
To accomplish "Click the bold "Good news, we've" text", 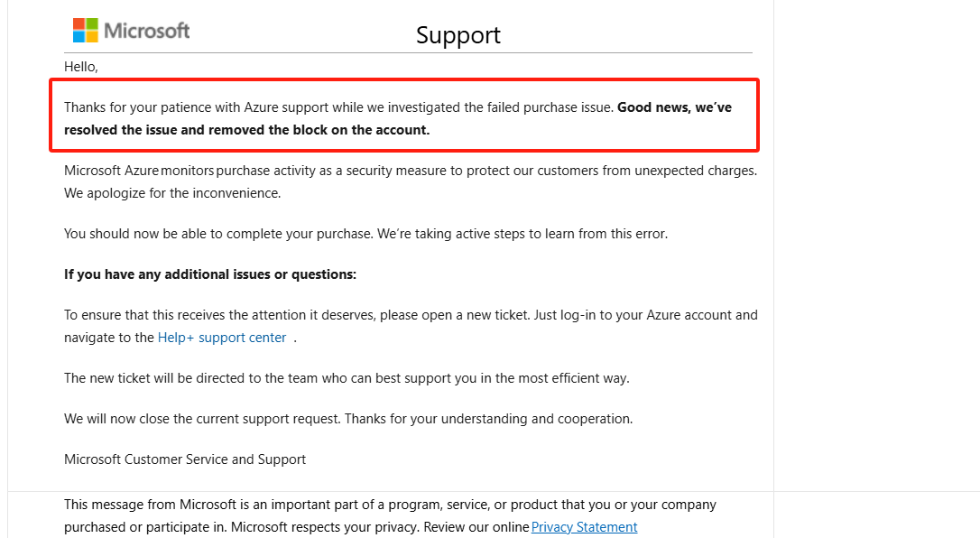I will (x=674, y=107).
